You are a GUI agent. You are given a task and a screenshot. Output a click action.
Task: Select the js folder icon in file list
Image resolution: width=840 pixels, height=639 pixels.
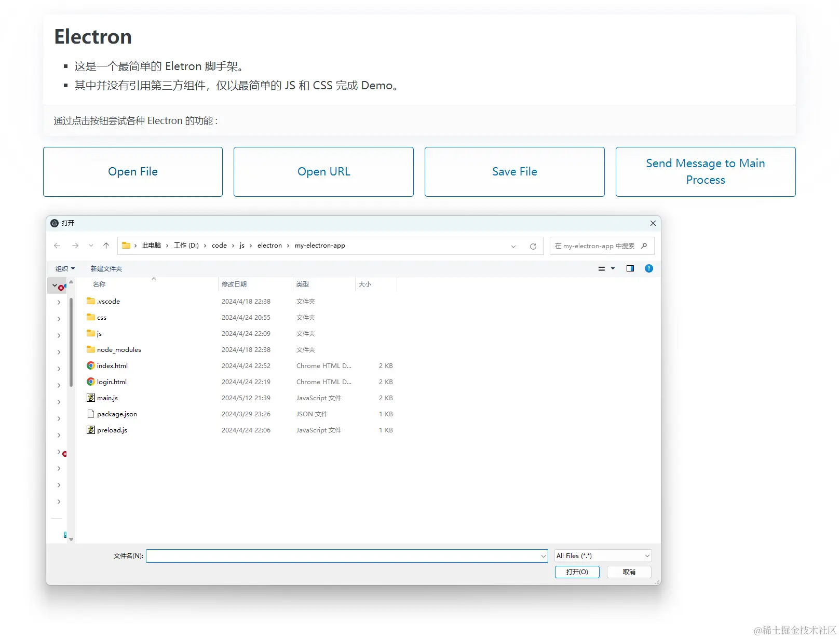tap(91, 333)
